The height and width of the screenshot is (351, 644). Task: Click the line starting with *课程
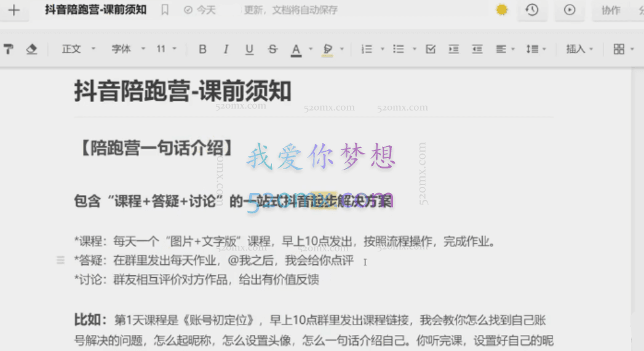(284, 242)
